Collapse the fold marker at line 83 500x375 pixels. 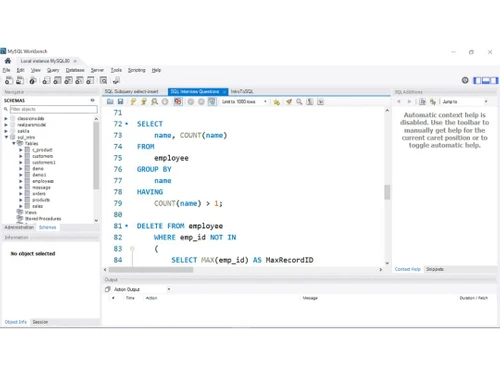click(132, 249)
